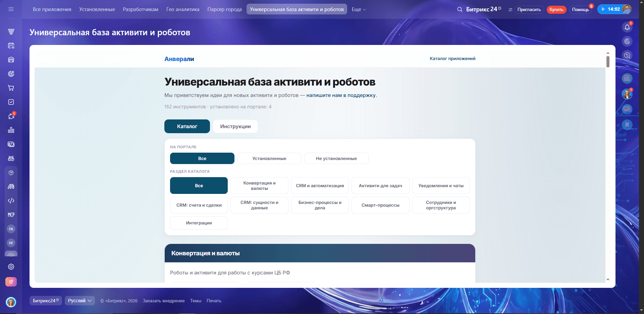Select 'Сотрудники и оргструктура' filter
Viewport: 644px width, 314px height.
click(441, 205)
